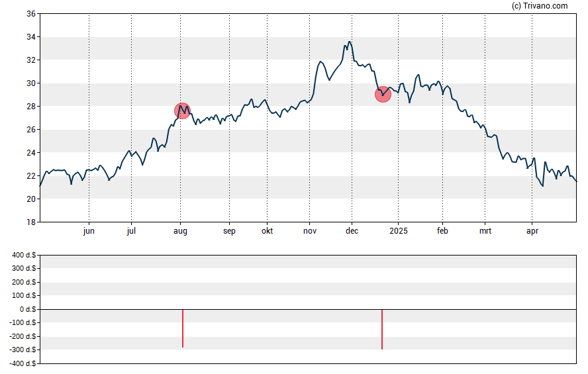
Task: Click the price axis value 30
Action: click(31, 83)
